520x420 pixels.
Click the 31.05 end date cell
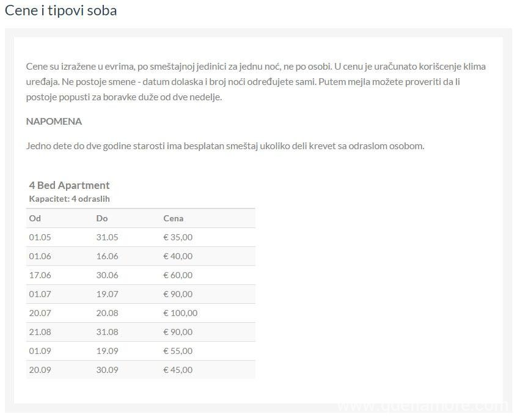tap(107, 237)
